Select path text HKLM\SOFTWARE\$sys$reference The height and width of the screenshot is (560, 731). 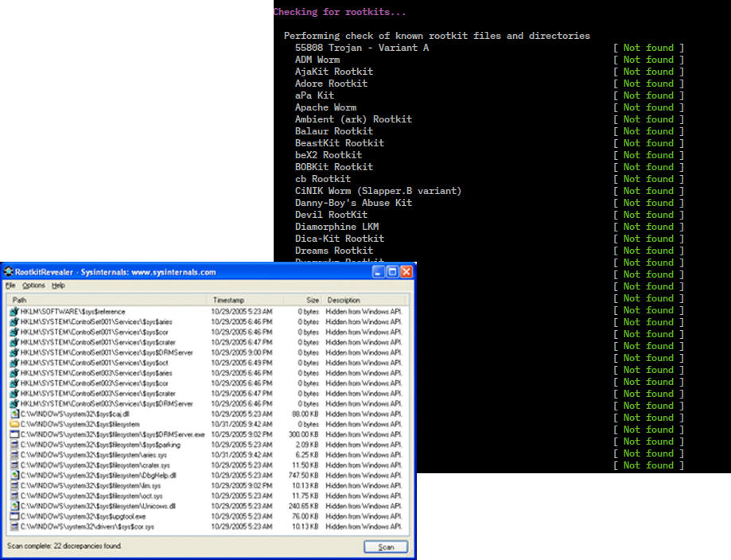click(x=72, y=312)
